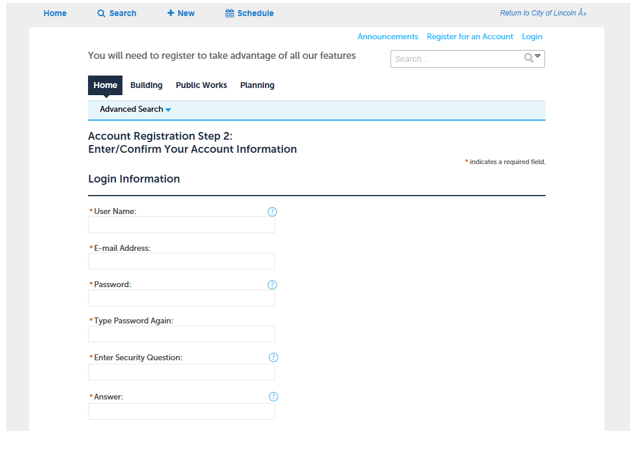This screenshot has width=635, height=463.
Task: Open help icon for Enter Security Question
Action: click(x=273, y=358)
